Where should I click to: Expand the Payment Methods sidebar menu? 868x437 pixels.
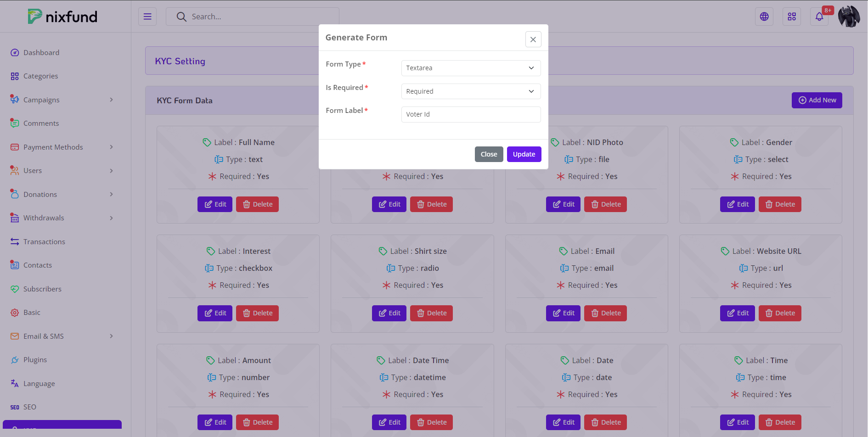[x=62, y=147]
